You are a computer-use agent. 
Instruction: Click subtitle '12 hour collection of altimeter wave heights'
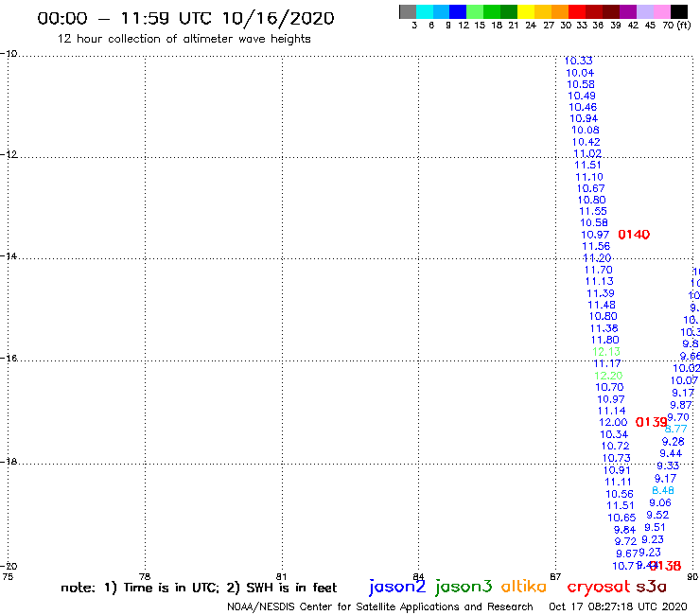tap(184, 39)
